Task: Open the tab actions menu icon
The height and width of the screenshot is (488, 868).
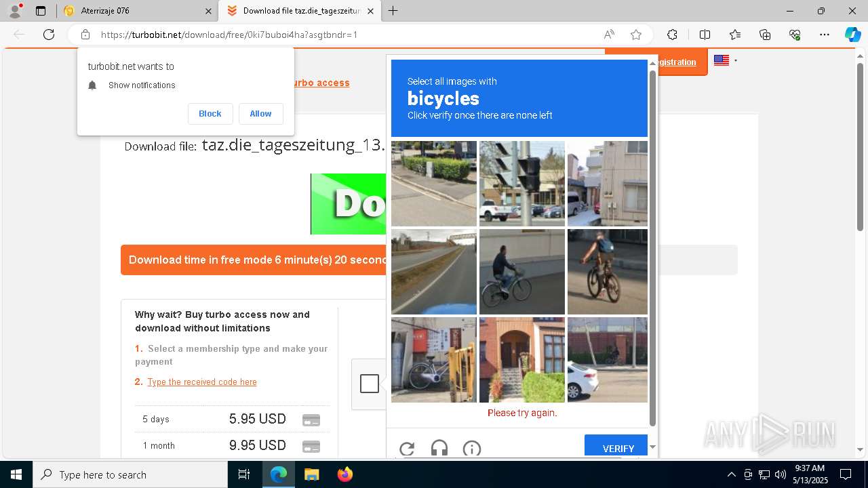Action: click(x=41, y=11)
